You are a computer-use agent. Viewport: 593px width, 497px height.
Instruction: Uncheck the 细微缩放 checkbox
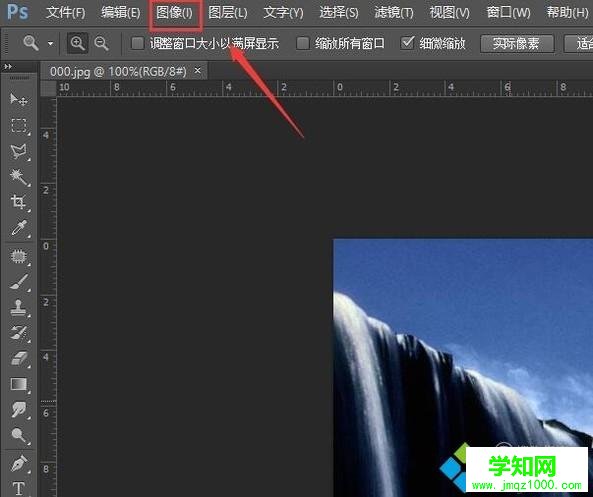click(407, 43)
